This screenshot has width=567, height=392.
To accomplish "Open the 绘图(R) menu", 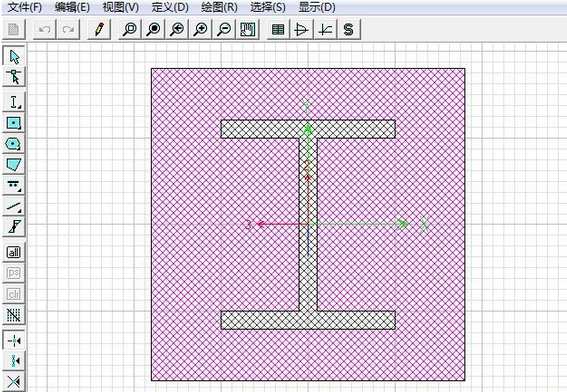I will pyautogui.click(x=219, y=7).
